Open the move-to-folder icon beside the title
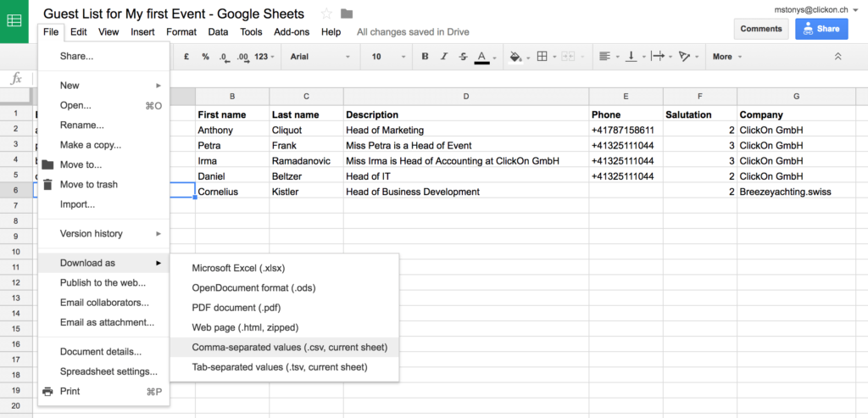This screenshot has width=868, height=418. [347, 14]
